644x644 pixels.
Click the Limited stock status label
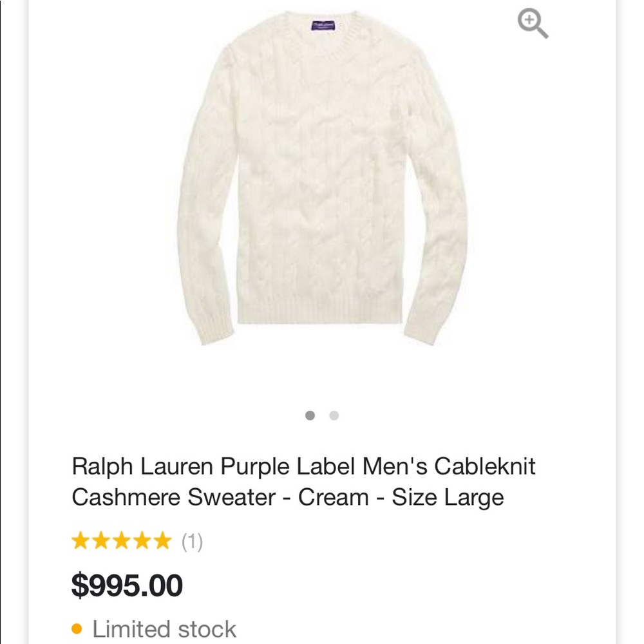[164, 628]
